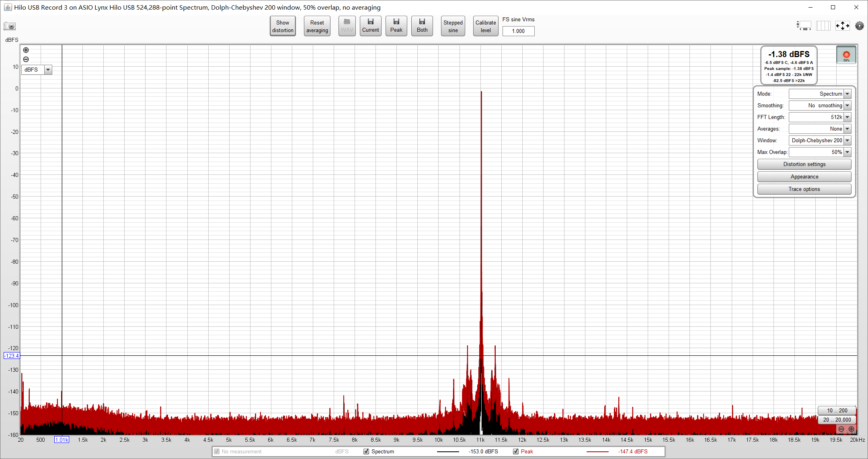Click the fit-to-data arrows icon
Image resolution: width=868 pixels, height=459 pixels.
[x=842, y=26]
